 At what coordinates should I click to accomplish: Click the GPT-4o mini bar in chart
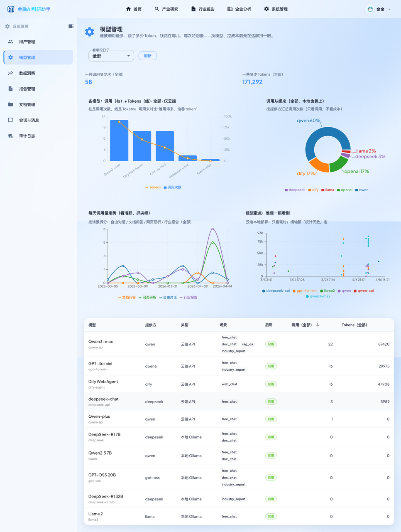pos(165,146)
